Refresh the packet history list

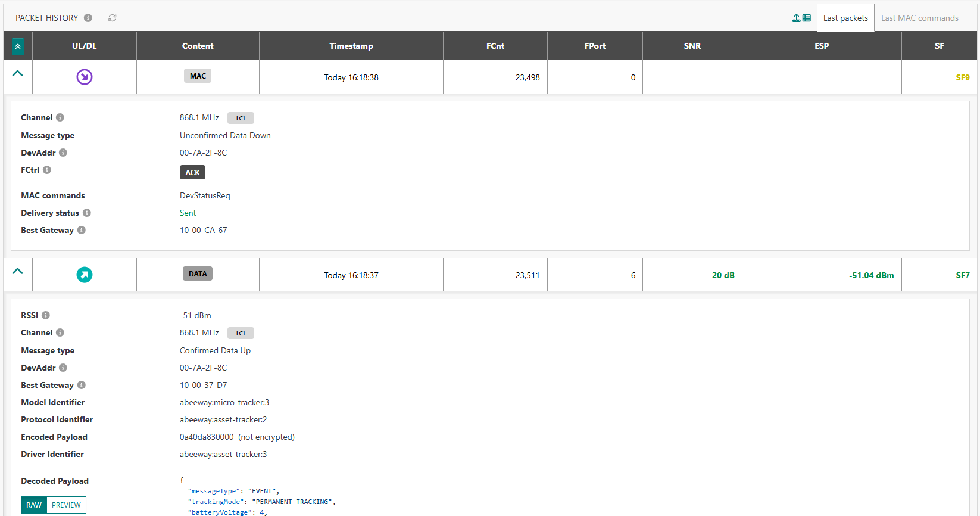pos(112,18)
